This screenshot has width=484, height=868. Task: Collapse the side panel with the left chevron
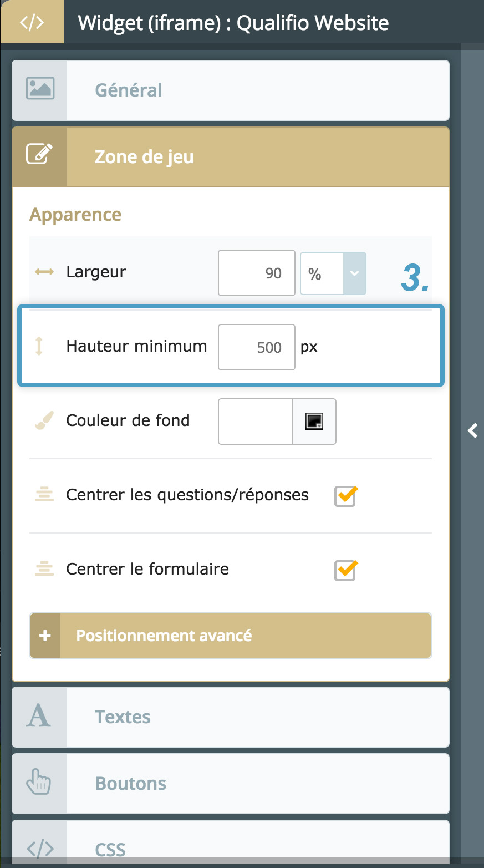click(472, 430)
